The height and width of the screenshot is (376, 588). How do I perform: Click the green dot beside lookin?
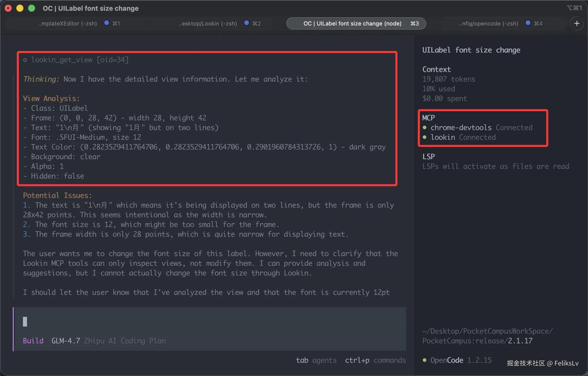coord(424,137)
